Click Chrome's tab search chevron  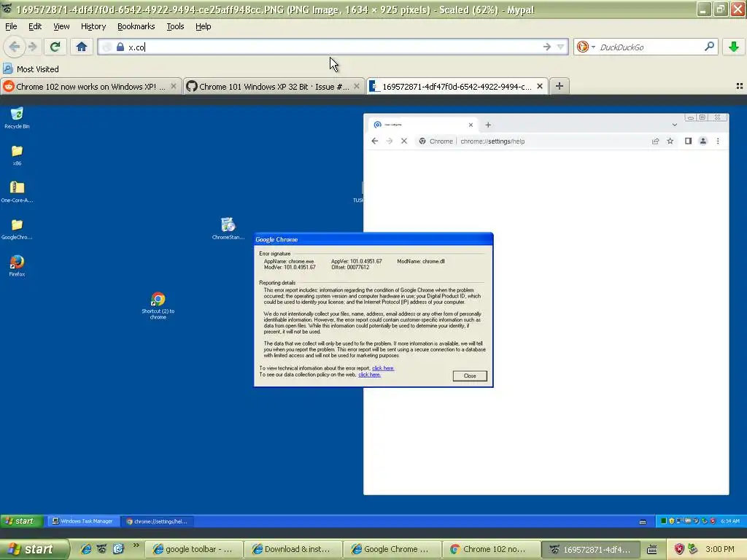tap(675, 125)
